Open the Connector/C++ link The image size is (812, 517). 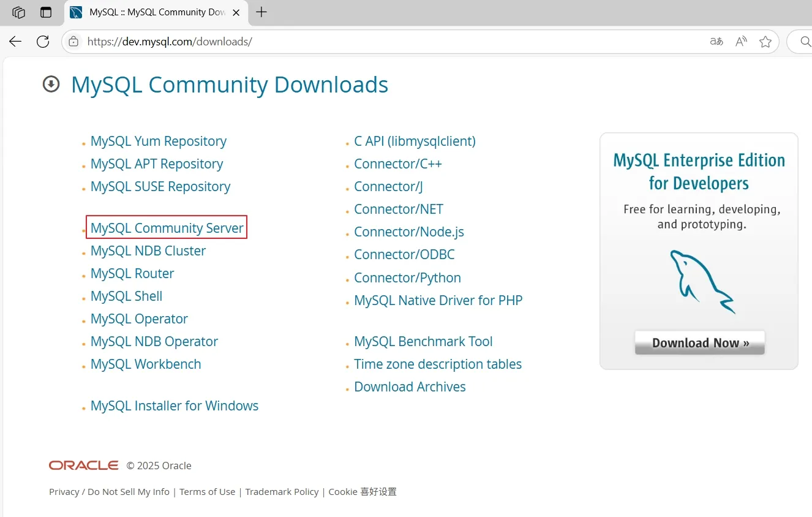coord(398,164)
